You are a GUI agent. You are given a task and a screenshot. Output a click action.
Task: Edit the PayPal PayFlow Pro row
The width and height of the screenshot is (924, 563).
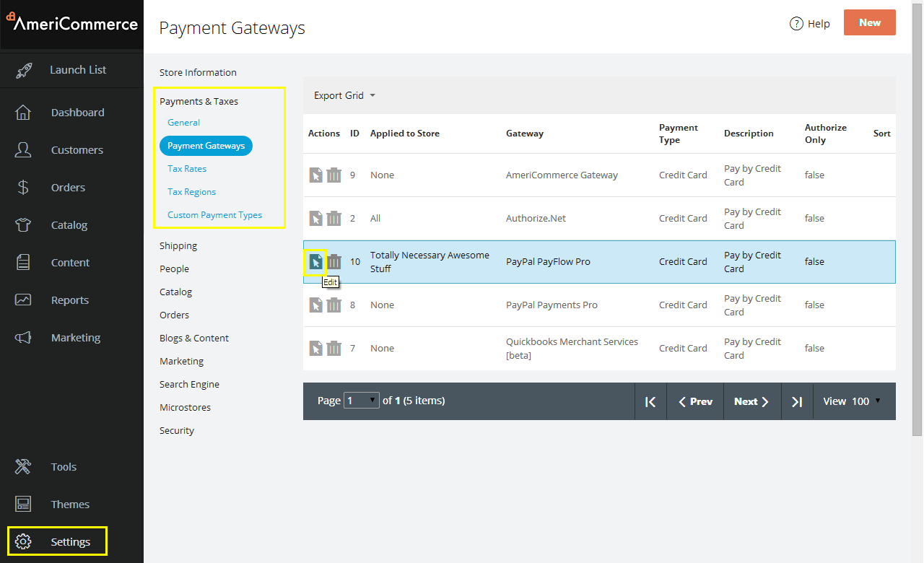click(x=316, y=262)
